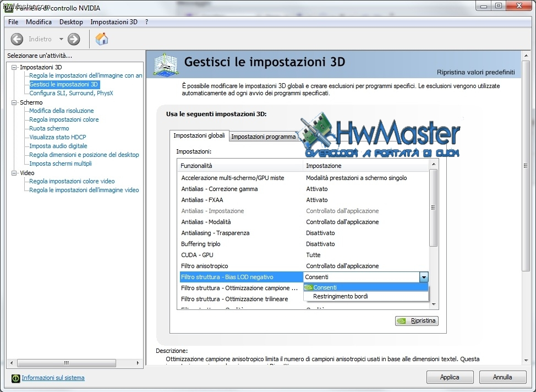Viewport: 536px width, 392px height.
Task: Click the task tree scroll left arrow
Action: [12, 363]
